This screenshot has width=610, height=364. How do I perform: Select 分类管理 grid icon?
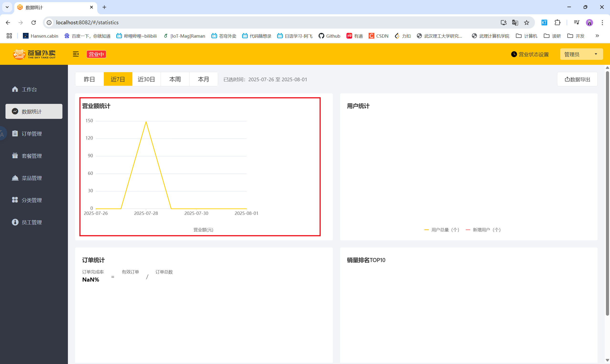(x=15, y=200)
